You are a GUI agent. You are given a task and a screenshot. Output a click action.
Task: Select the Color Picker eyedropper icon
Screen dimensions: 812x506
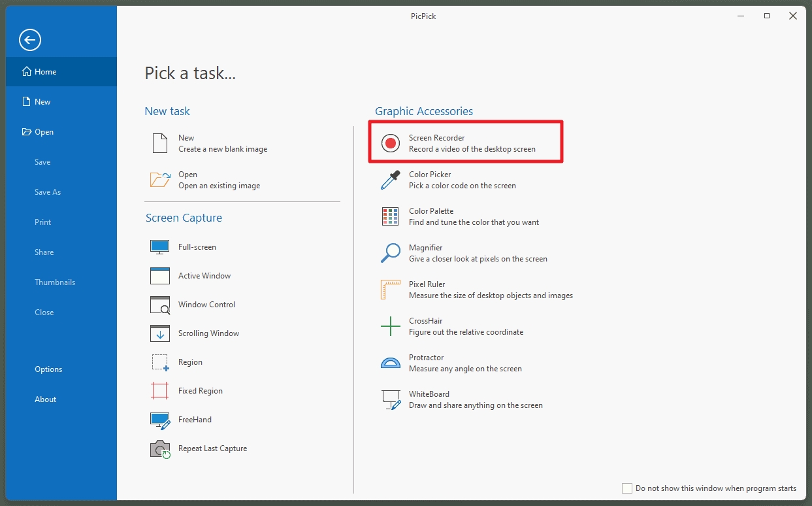coord(390,180)
